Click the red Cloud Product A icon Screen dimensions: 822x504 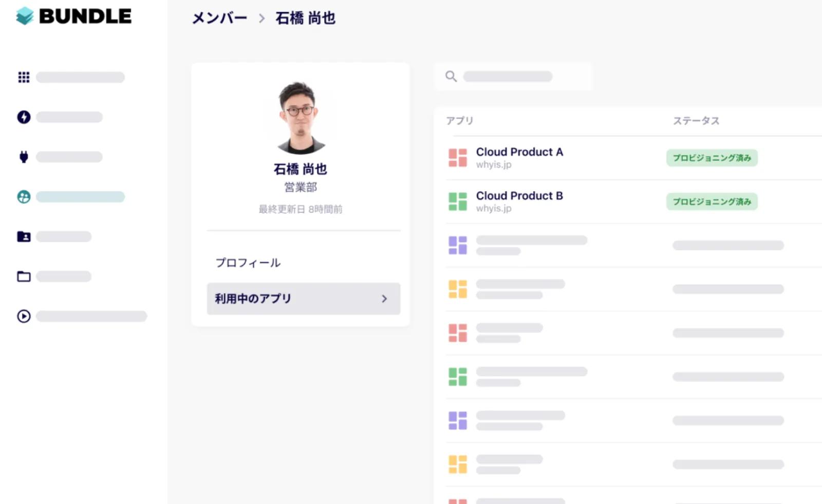(458, 158)
